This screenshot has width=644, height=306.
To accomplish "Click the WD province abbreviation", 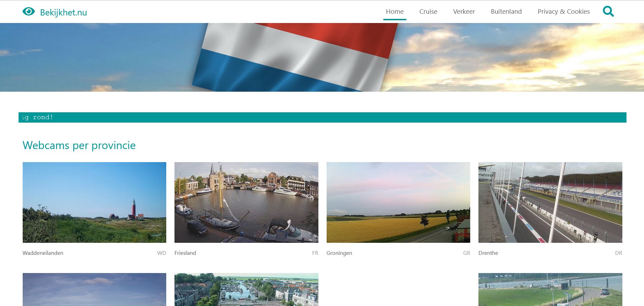I will click(162, 253).
